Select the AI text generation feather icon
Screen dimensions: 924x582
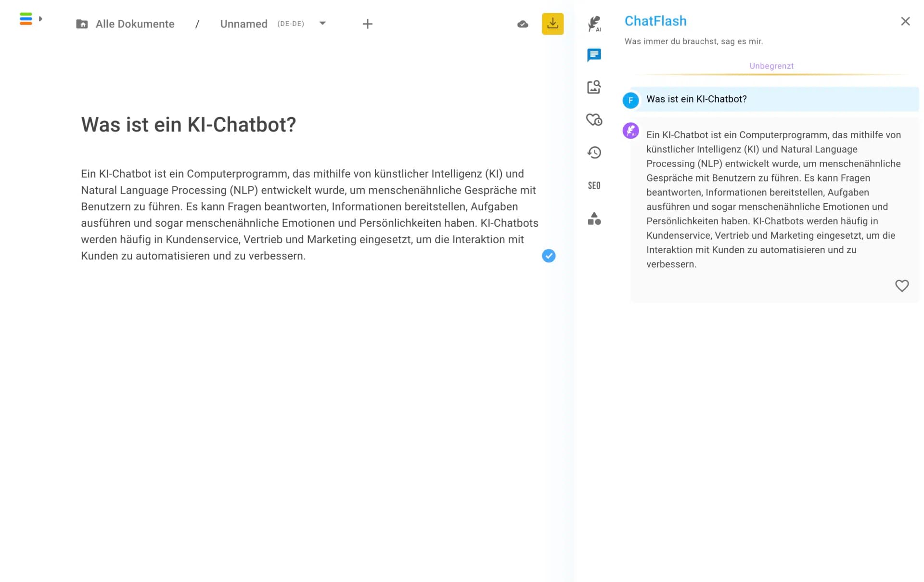point(594,24)
